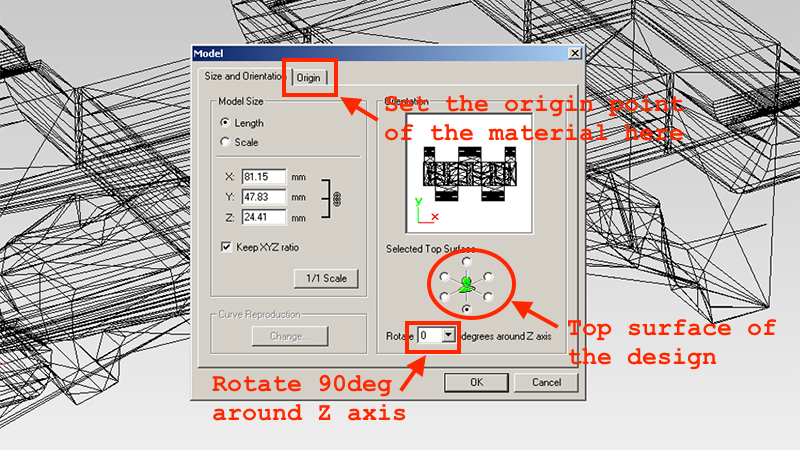This screenshot has width=800, height=450.
Task: Click the Z size input field
Action: [264, 217]
